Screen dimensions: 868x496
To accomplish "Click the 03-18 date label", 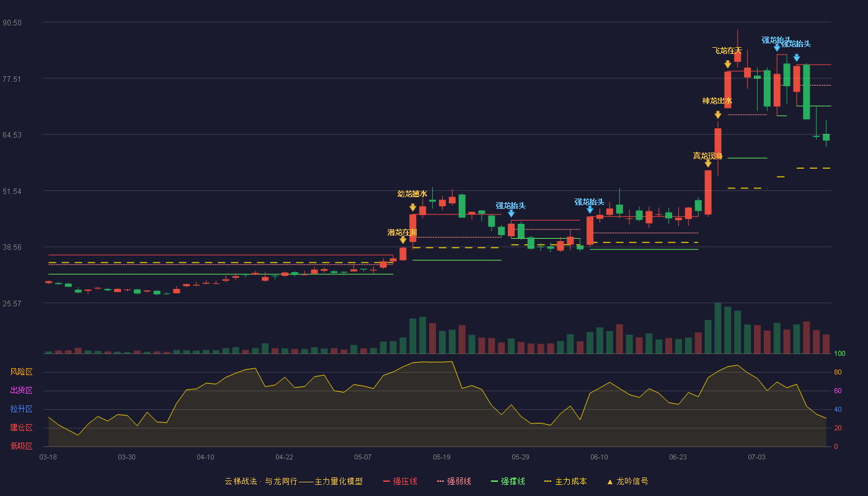I will point(48,457).
